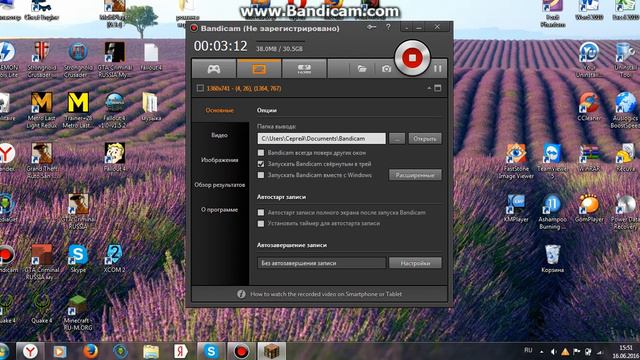Open KMPlayer desktop shortcut

516,208
